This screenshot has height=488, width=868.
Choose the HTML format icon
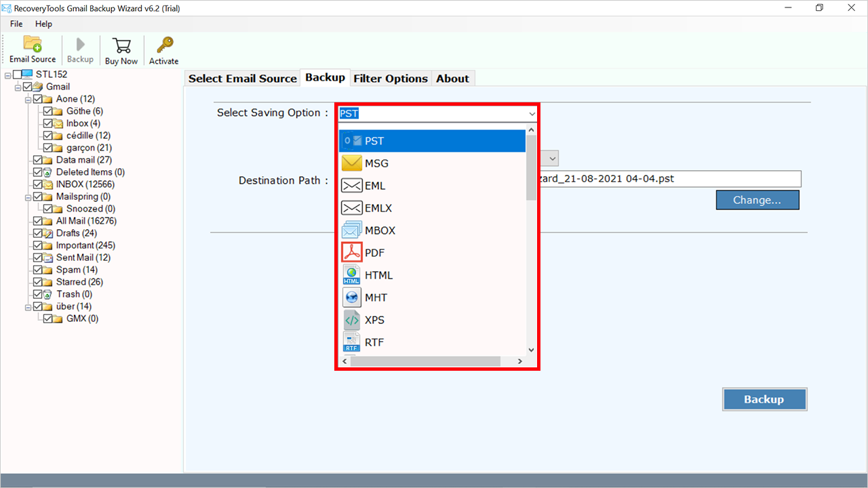coord(351,274)
